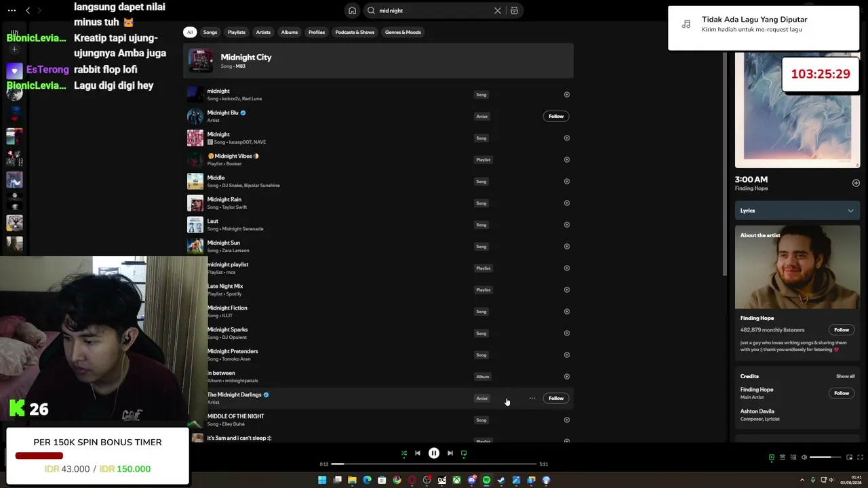Screen dimensions: 868x488
Task: Open the Midnight Blu artist thumbnail
Action: [195, 117]
